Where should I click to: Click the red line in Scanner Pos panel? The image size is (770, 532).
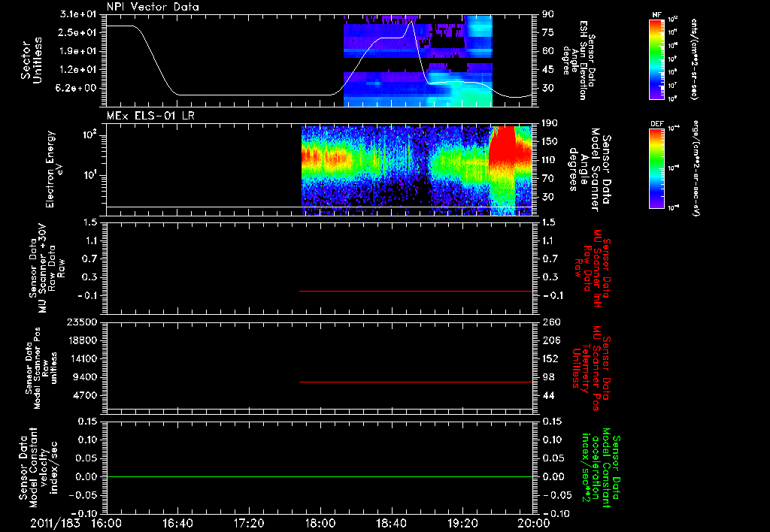click(416, 382)
